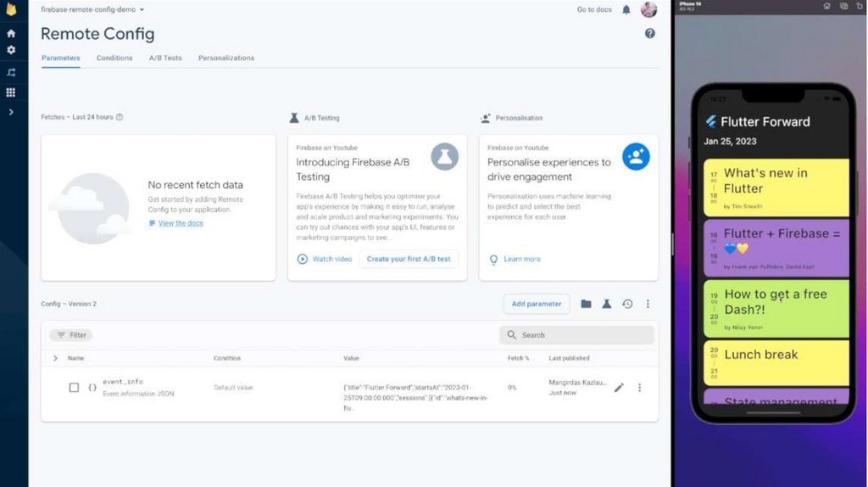The width and height of the screenshot is (868, 487).
Task: Click the Last published column header
Action: 569,359
